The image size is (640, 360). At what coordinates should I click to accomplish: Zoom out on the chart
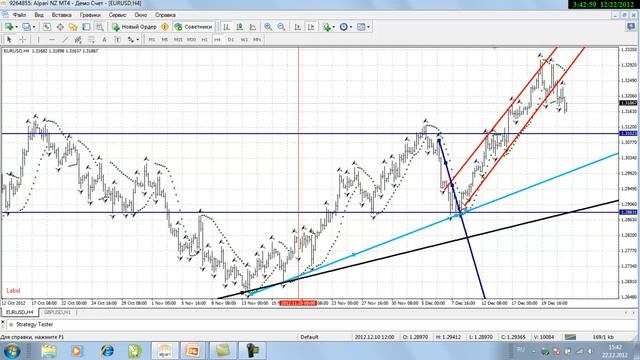click(281, 27)
